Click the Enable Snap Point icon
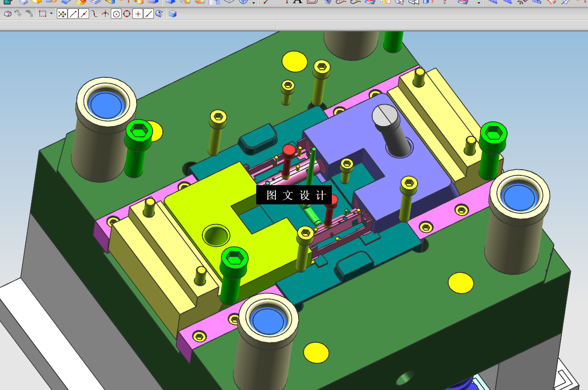Screen dimensions: 588x390 click(62, 14)
